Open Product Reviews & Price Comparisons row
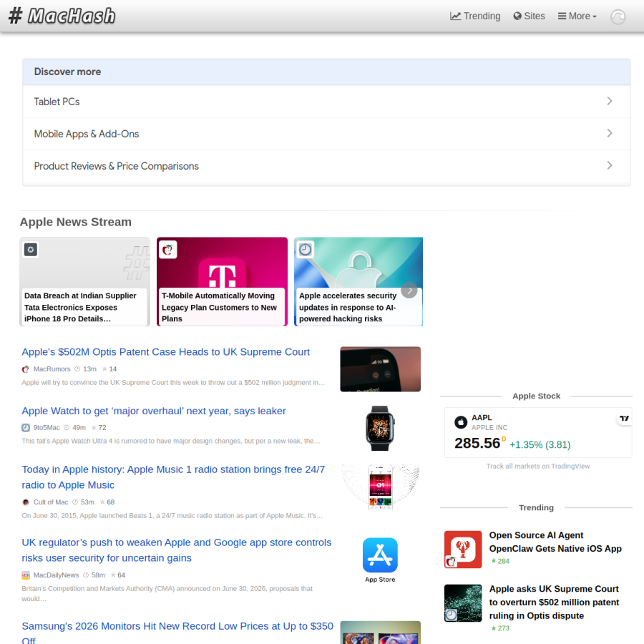 tap(326, 166)
